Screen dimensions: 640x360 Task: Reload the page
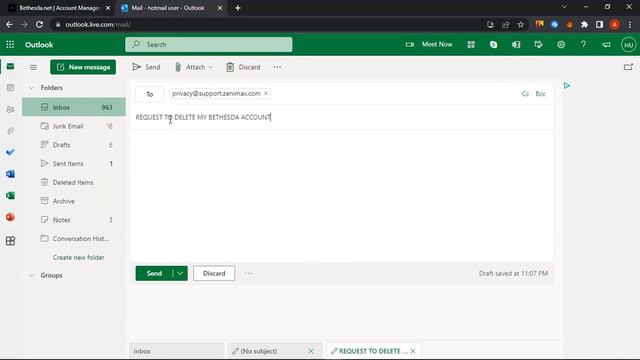(39, 24)
